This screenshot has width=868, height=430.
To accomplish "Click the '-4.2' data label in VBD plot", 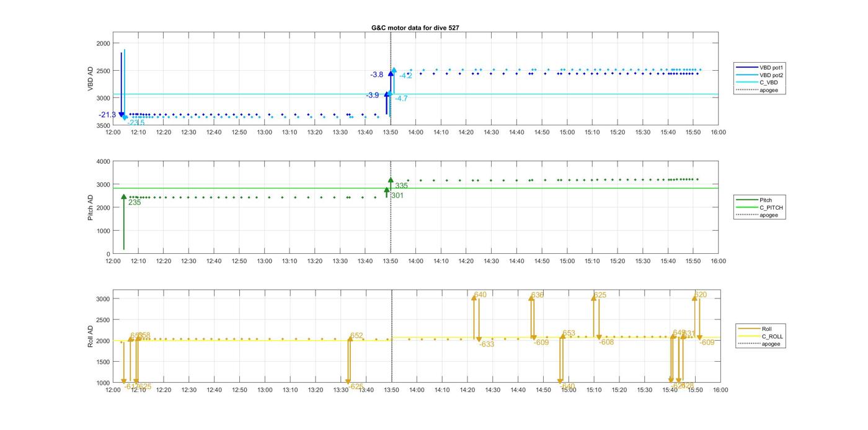I will (405, 76).
